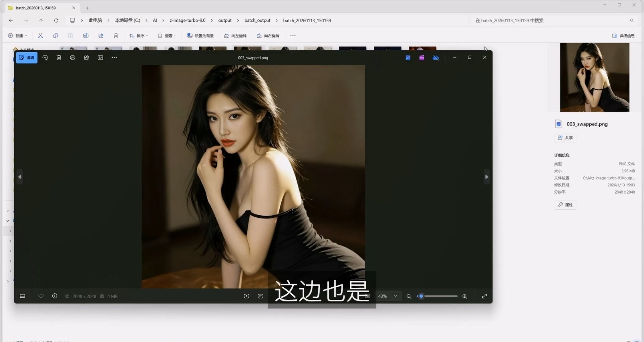Go up one folder level in Explorer
This screenshot has height=342, width=644.
pos(41,21)
